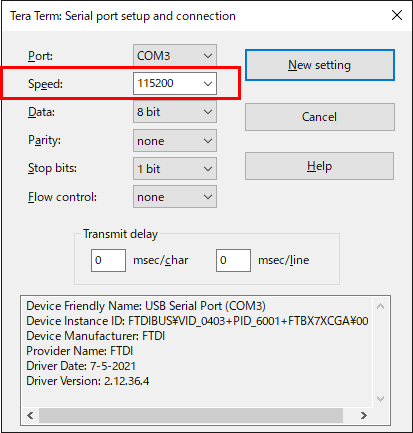Click the Device Instance ID text line

coord(197,321)
